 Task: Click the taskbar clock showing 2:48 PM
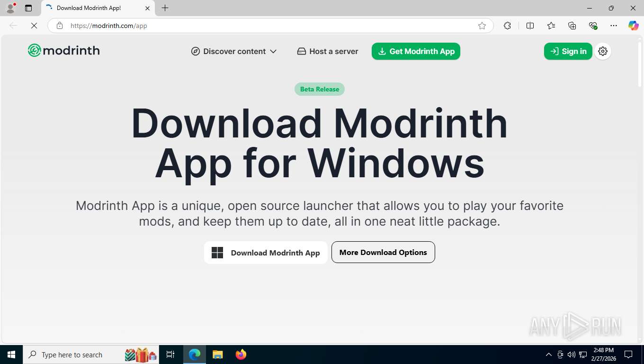(603, 355)
